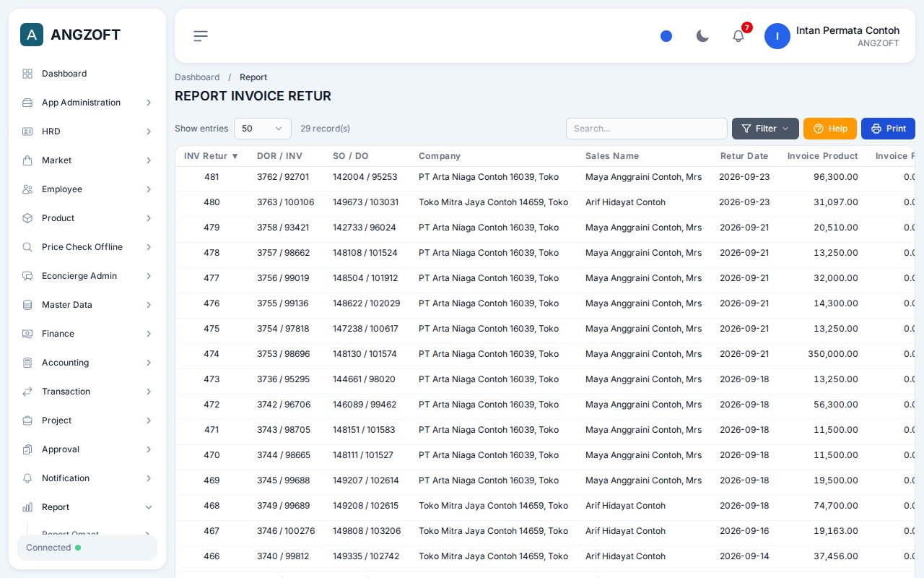Open user avatar profile menu
Image resolution: width=924 pixels, height=578 pixels.
pyautogui.click(x=777, y=36)
